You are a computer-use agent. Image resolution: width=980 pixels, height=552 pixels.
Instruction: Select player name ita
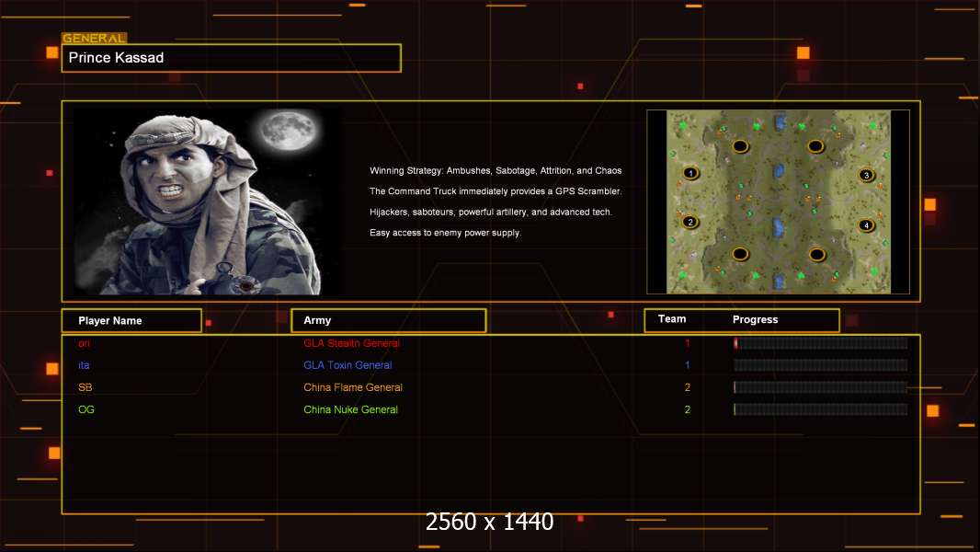84,365
